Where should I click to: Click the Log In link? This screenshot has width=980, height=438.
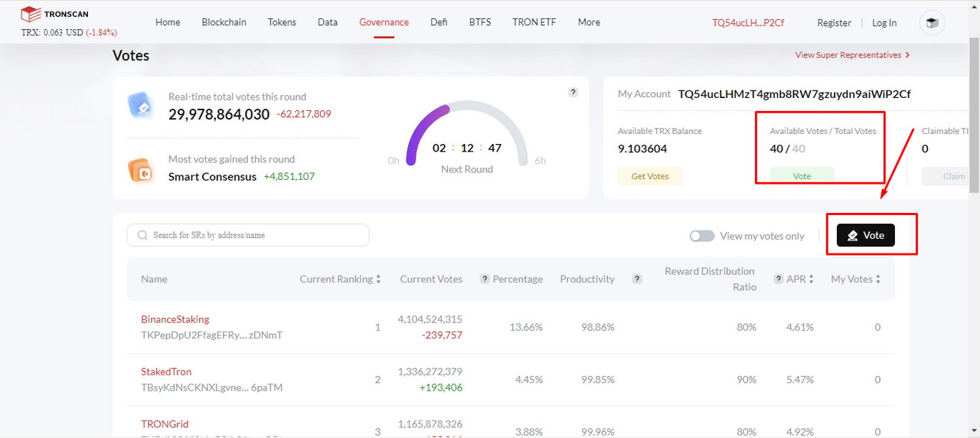(x=884, y=23)
